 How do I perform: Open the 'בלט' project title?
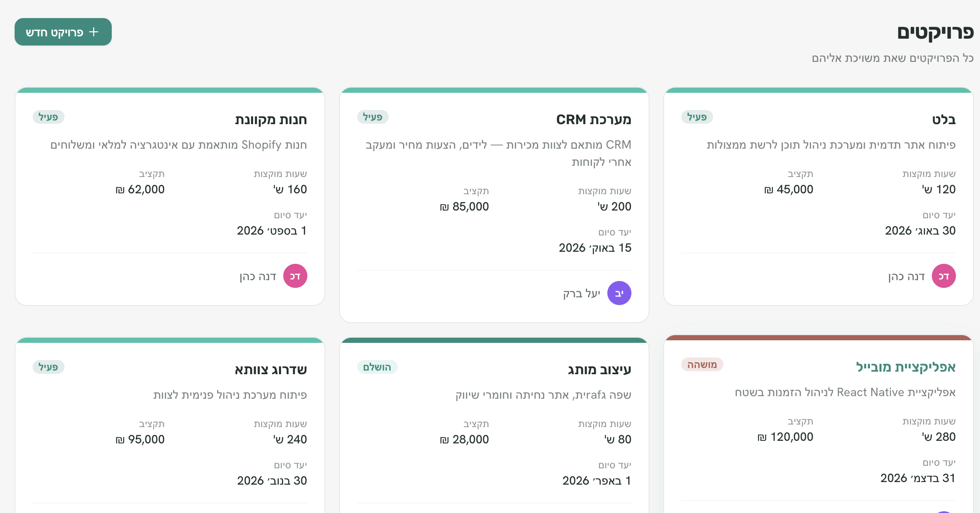943,119
